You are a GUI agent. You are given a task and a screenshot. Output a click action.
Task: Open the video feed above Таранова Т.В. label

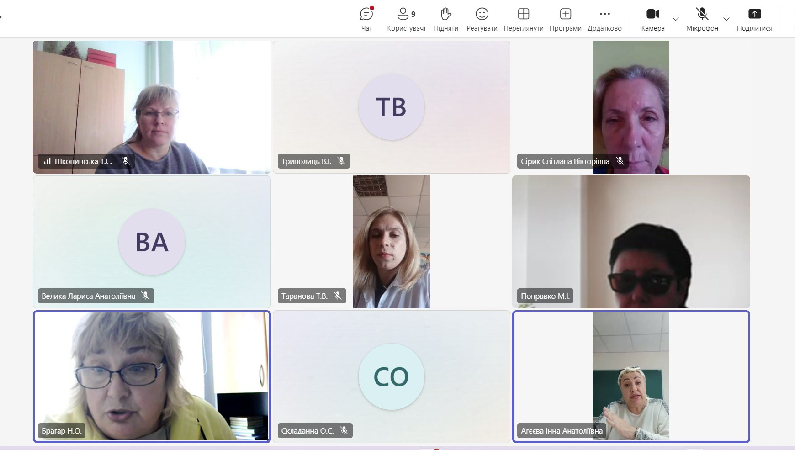click(x=391, y=242)
